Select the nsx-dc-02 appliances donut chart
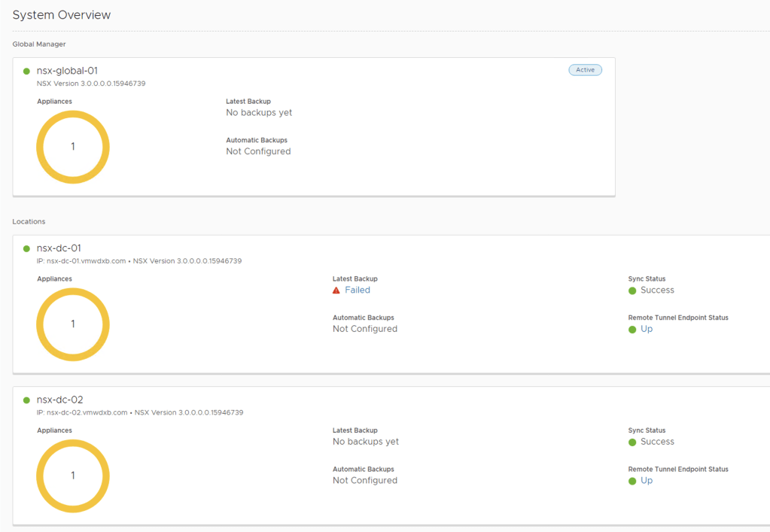The image size is (770, 532). [x=73, y=476]
